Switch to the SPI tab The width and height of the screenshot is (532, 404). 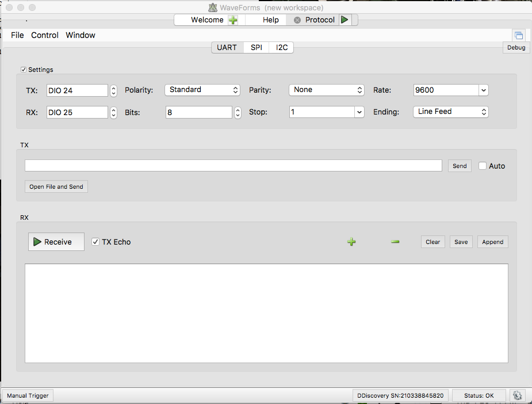point(257,48)
